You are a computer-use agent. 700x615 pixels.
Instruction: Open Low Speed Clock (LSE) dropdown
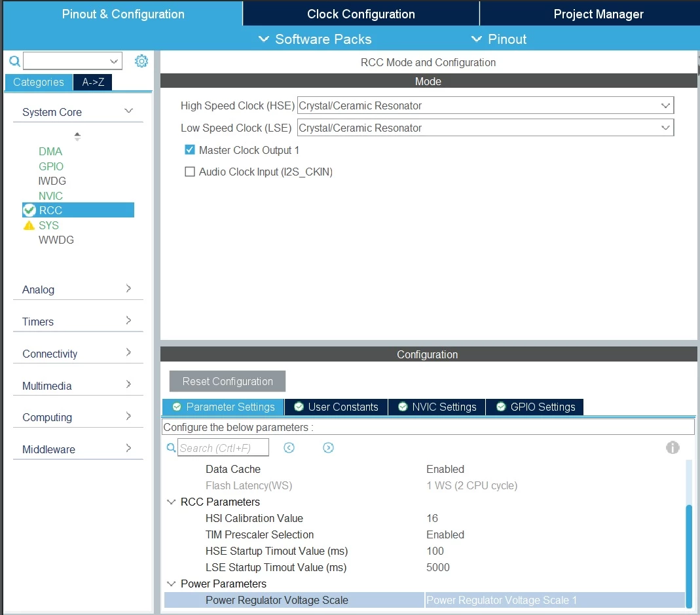pos(485,128)
